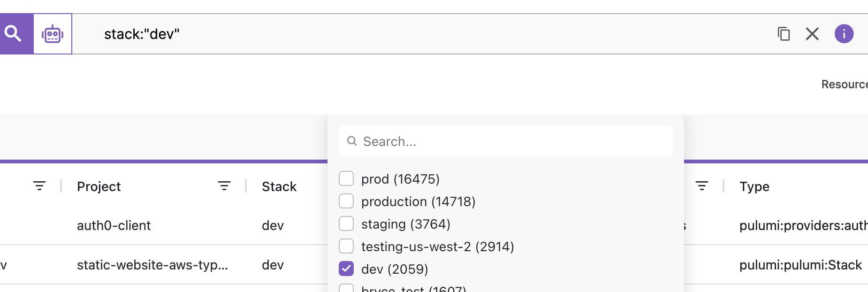The image size is (868, 292).
Task: Check the prod (16475) checkbox
Action: point(346,178)
